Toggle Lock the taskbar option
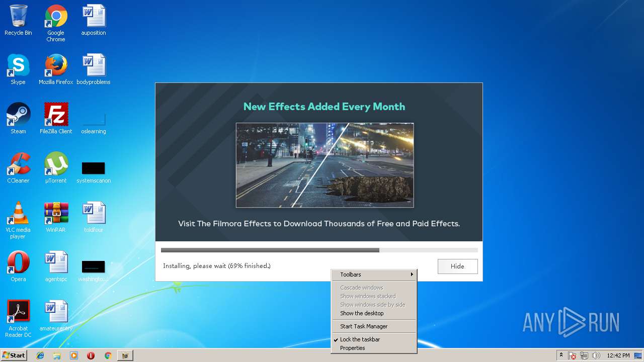Screen dimensions: 644x362 (374, 339)
